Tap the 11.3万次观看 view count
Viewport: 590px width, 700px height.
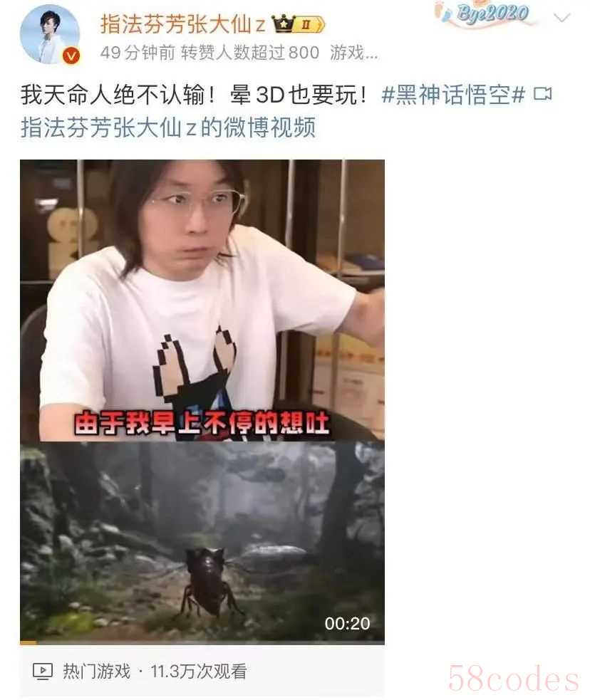click(199, 672)
